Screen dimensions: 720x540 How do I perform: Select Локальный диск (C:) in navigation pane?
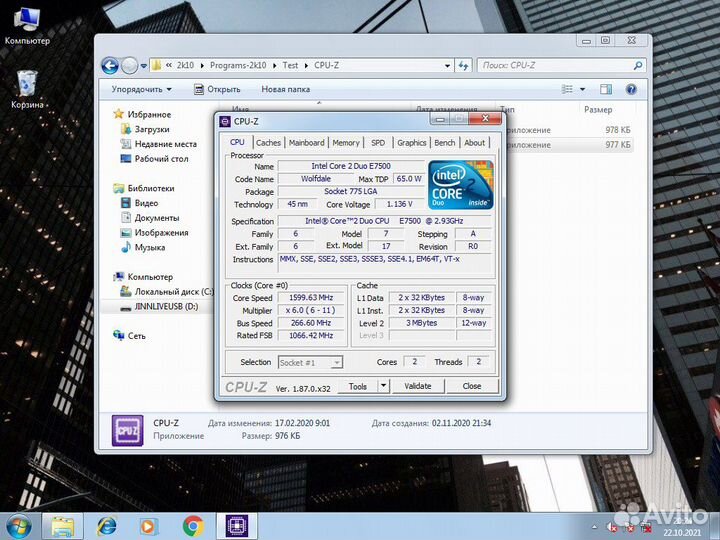(167, 292)
